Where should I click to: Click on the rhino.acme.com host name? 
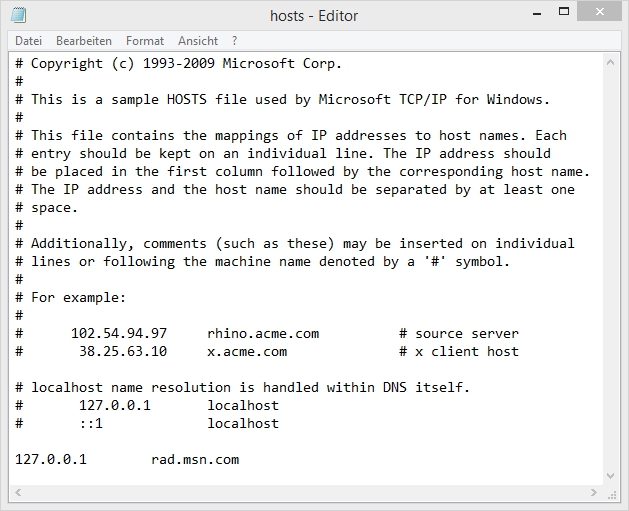pyautogui.click(x=263, y=334)
